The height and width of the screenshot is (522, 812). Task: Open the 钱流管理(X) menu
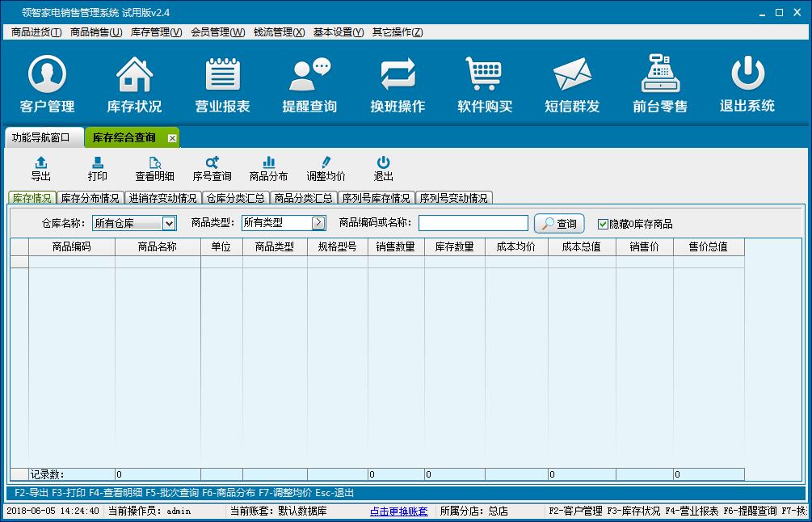pyautogui.click(x=279, y=32)
